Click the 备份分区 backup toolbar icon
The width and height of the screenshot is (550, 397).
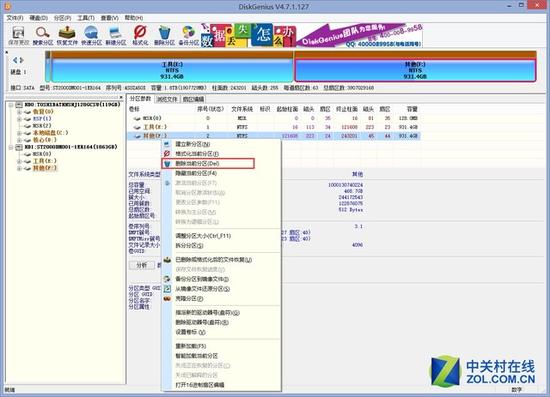188,35
